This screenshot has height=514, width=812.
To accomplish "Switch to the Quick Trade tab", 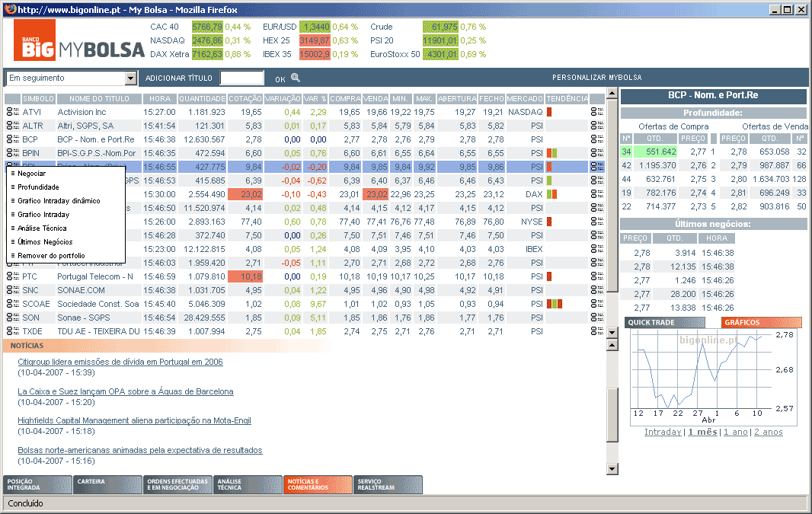I will [664, 322].
